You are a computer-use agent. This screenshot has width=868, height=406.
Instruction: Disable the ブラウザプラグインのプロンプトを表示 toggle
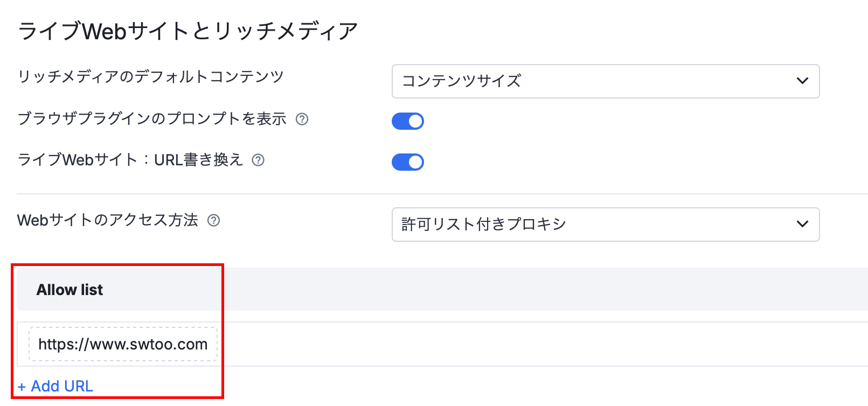408,121
